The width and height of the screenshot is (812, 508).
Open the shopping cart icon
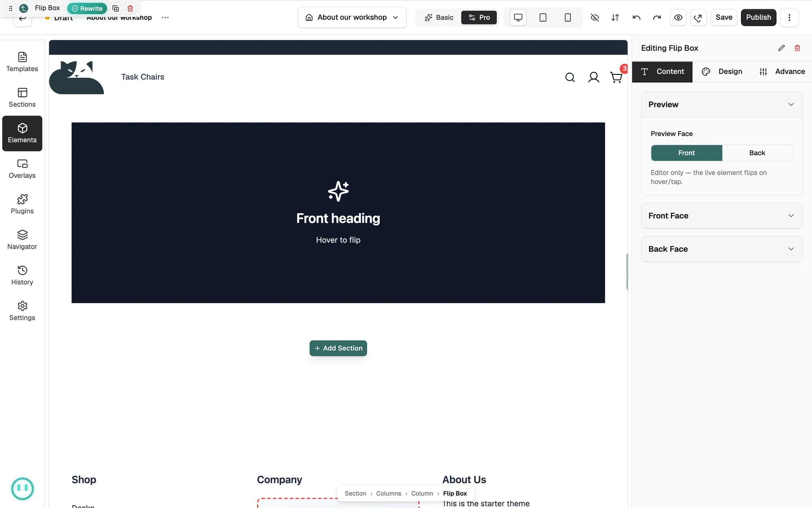616,77
